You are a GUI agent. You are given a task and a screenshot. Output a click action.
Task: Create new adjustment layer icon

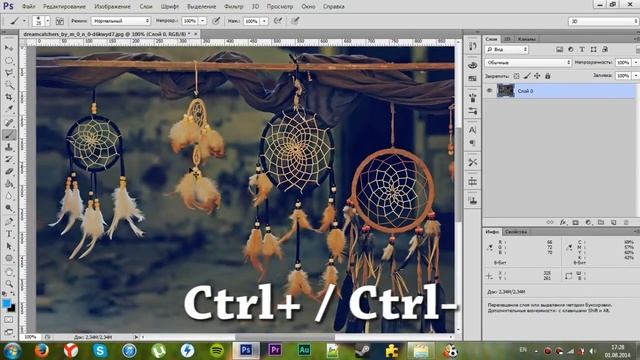588,222
